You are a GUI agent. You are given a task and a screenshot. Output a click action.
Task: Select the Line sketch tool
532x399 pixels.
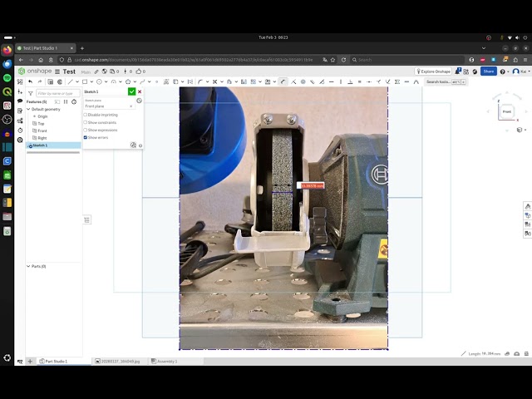tap(70, 81)
